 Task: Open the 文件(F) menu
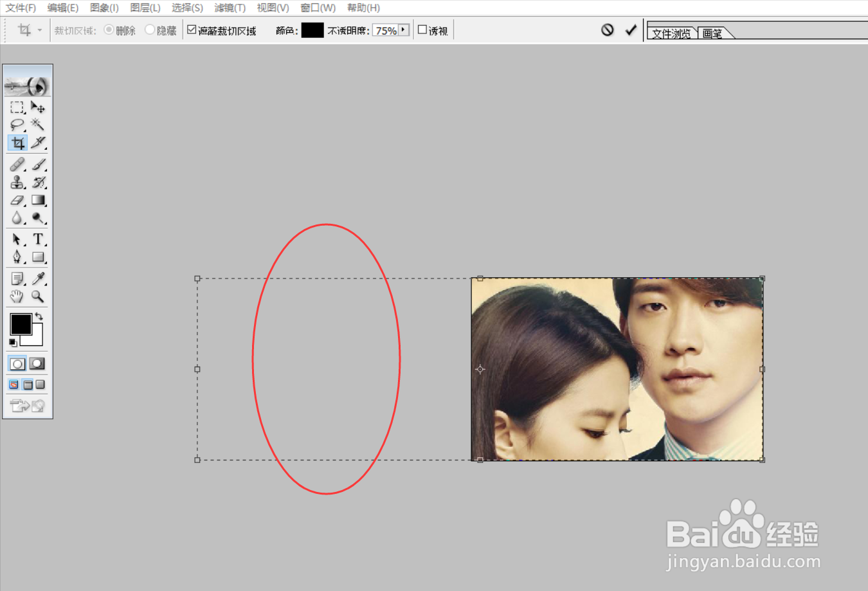tap(21, 8)
